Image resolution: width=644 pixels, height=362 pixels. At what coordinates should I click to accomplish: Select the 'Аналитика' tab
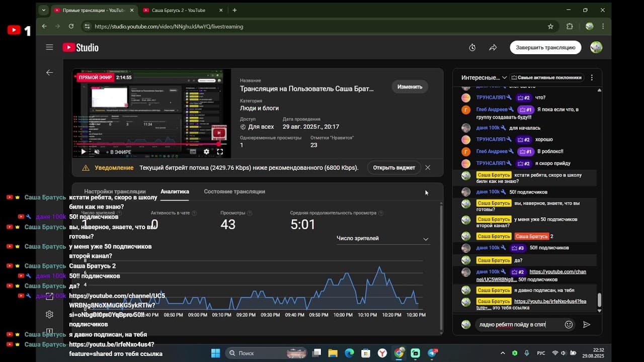175,192
